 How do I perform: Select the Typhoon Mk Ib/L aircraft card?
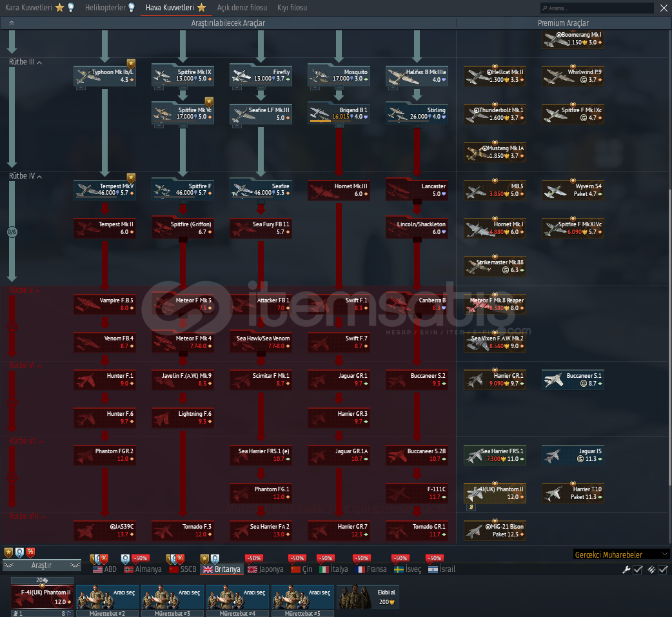pyautogui.click(x=105, y=76)
